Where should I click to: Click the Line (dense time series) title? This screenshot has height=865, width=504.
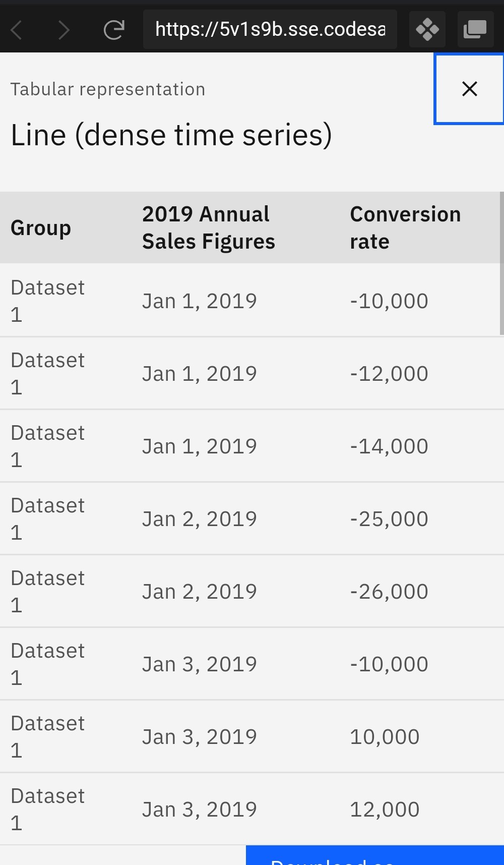[x=171, y=134]
